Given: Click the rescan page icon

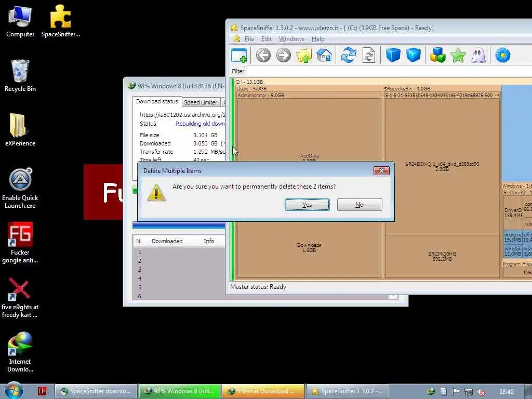Looking at the screenshot, I should coord(369,55).
